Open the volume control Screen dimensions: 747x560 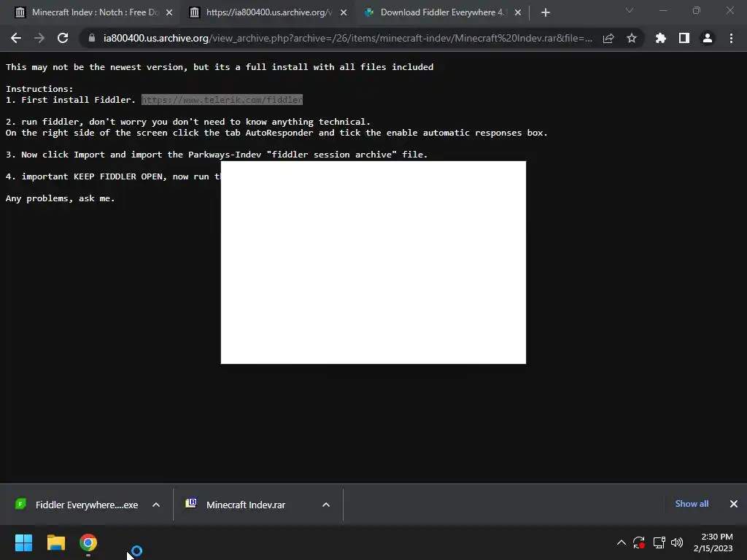pyautogui.click(x=677, y=542)
